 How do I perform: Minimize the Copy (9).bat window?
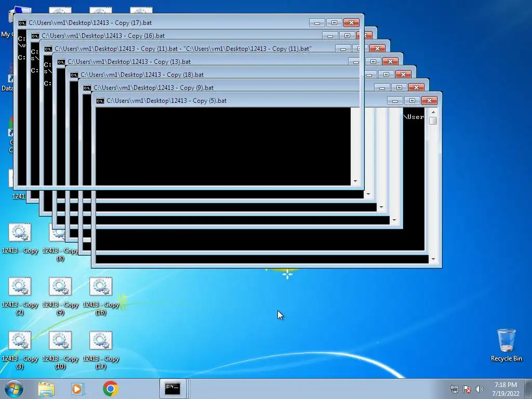pos(382,87)
